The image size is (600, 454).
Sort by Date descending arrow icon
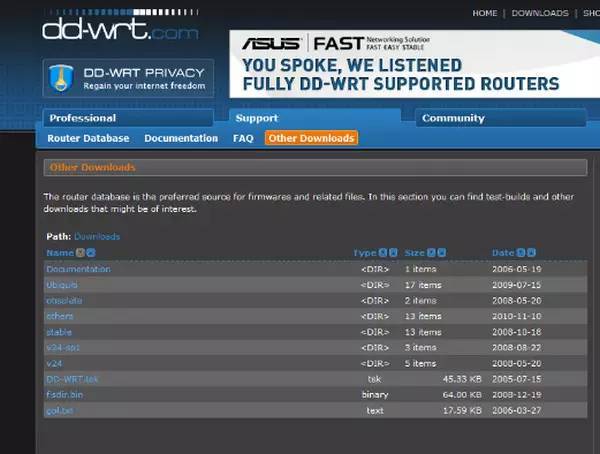[531, 253]
